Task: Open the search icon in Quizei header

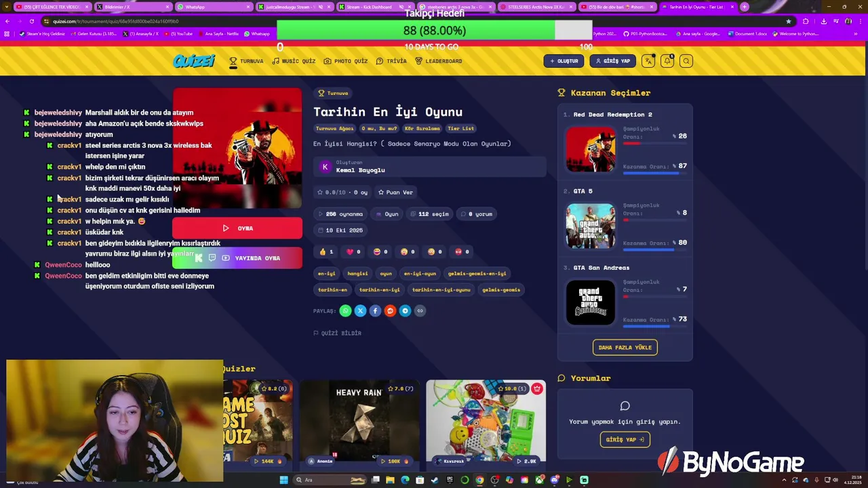Action: [x=686, y=61]
